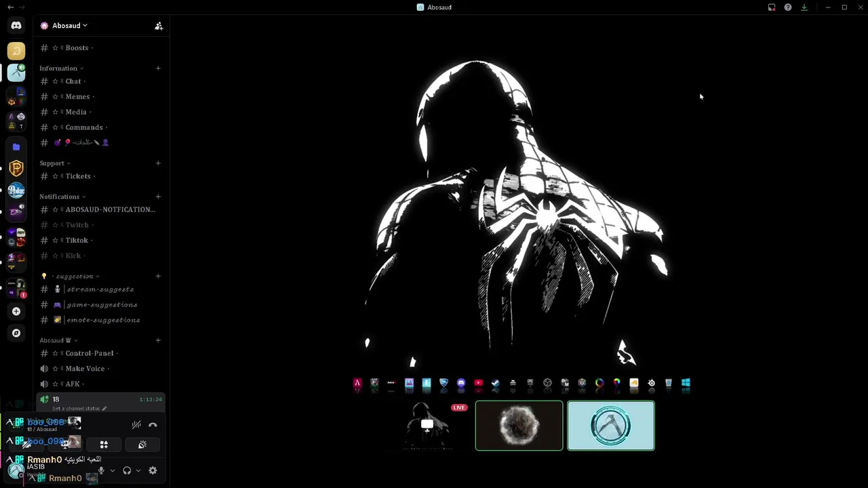This screenshot has height=488, width=868.
Task: Open the Memes channel
Action: (100, 97)
